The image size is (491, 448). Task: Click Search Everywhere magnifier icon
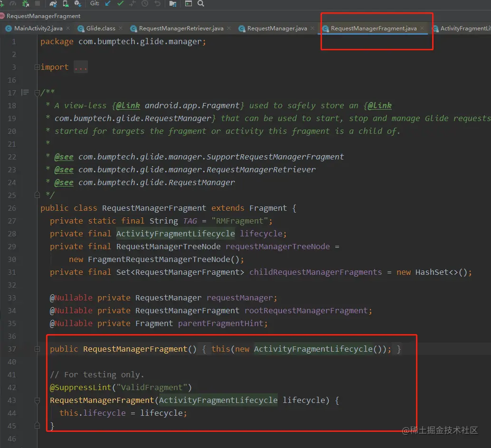(201, 3)
